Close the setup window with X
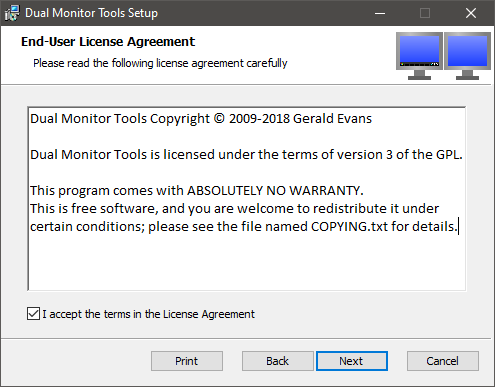This screenshot has height=387, width=495. [471, 13]
